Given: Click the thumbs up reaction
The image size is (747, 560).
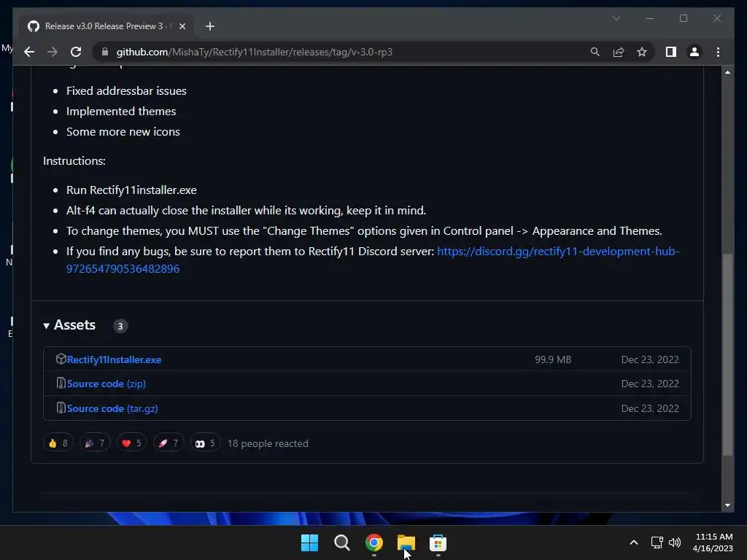Looking at the screenshot, I should pyautogui.click(x=58, y=443).
